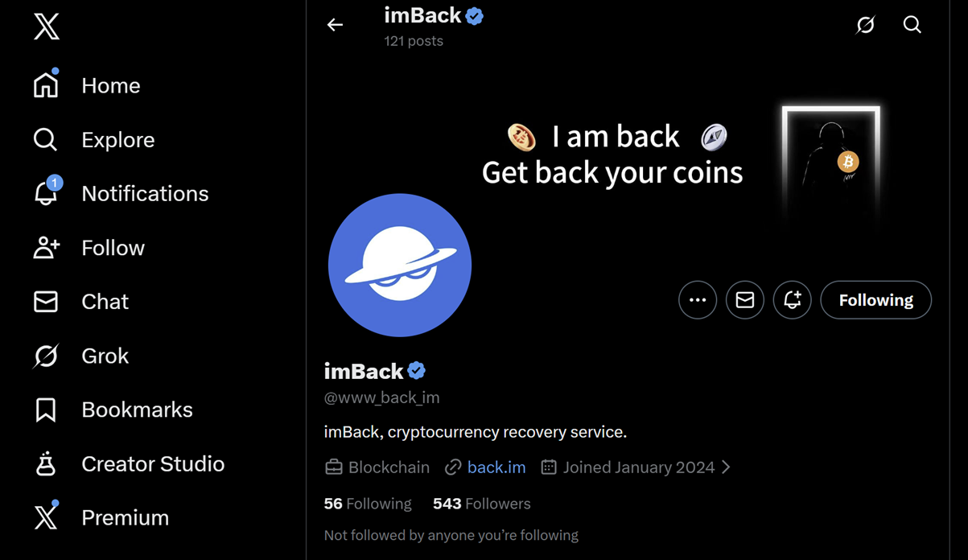This screenshot has height=560, width=968.
Task: Open the Home menu item
Action: click(110, 85)
